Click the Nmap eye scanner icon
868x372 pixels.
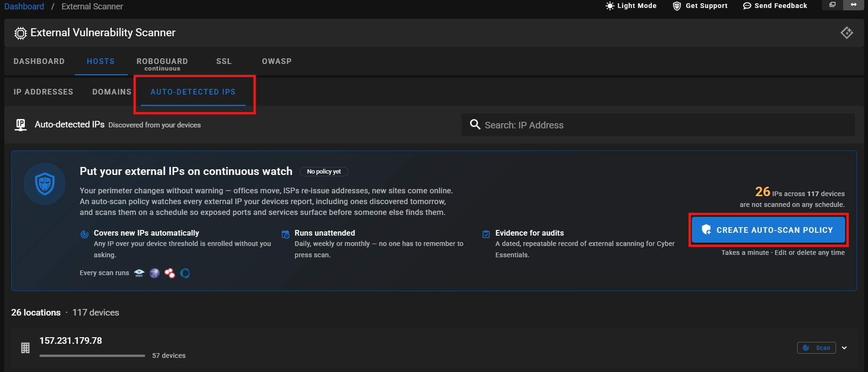[x=139, y=273]
